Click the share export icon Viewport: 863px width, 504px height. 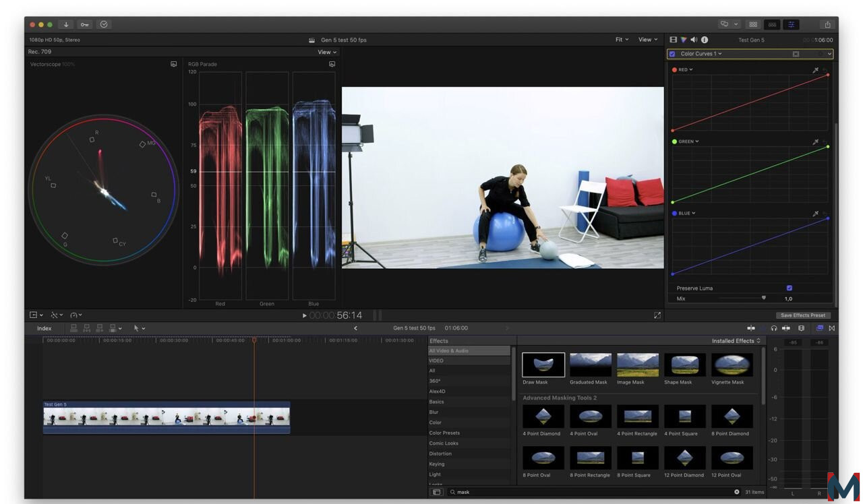(x=827, y=24)
